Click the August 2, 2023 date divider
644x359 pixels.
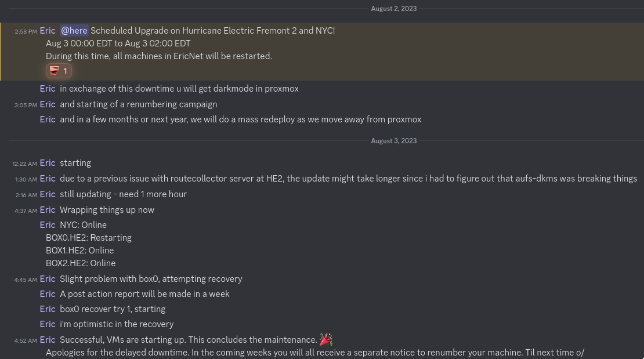tap(394, 9)
